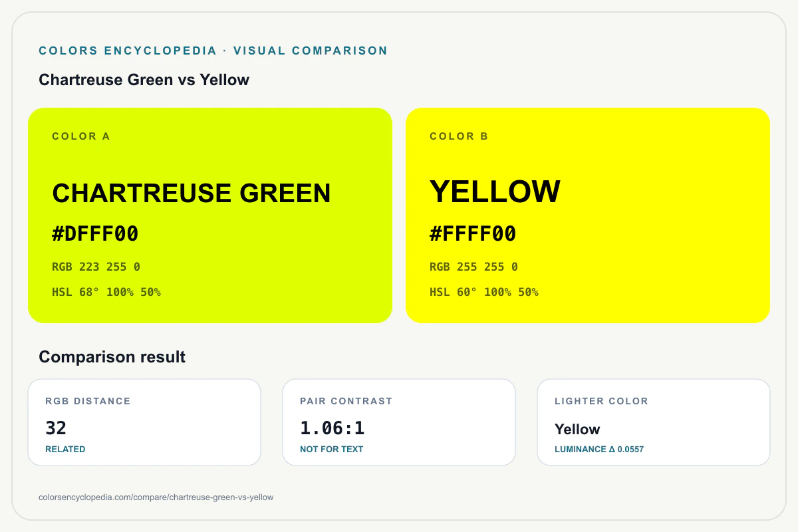Image resolution: width=798 pixels, height=532 pixels.
Task: Click the Chartreuse Green vs Yellow title
Action: point(144,80)
